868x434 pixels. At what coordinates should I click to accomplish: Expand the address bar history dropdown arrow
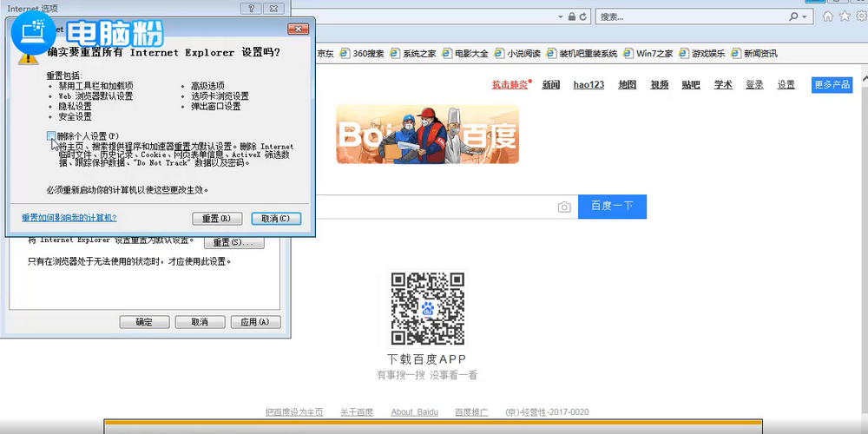[x=562, y=16]
